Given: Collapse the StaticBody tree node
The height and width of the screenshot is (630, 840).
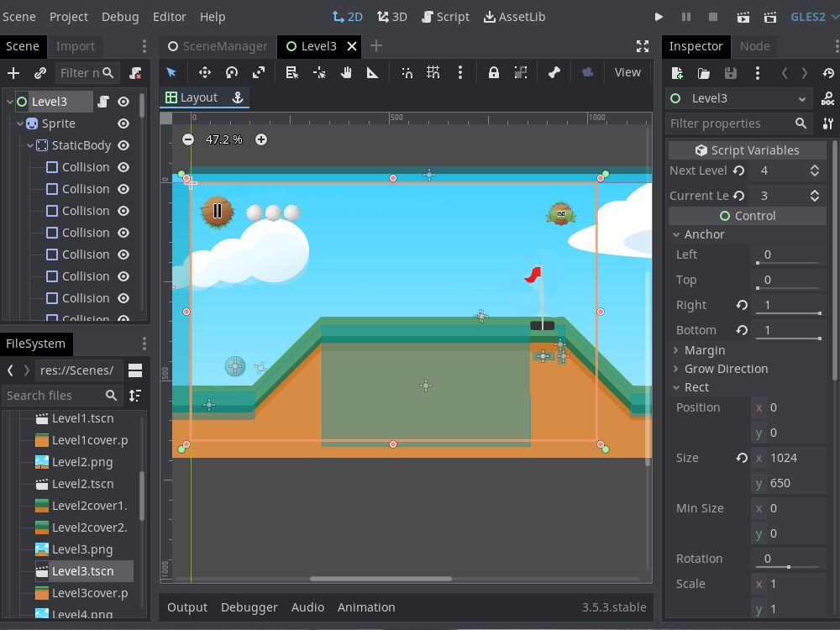Looking at the screenshot, I should pos(30,145).
